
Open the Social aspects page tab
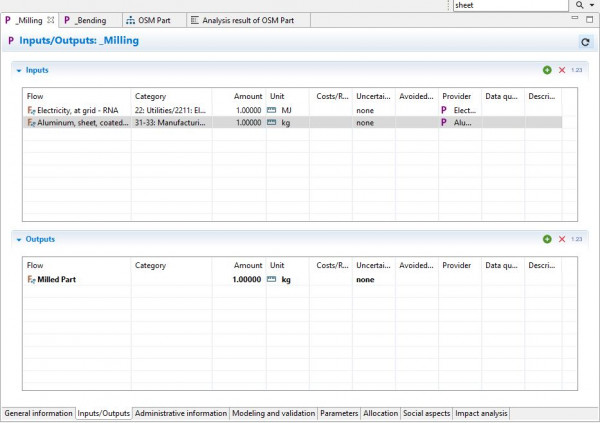coord(426,413)
